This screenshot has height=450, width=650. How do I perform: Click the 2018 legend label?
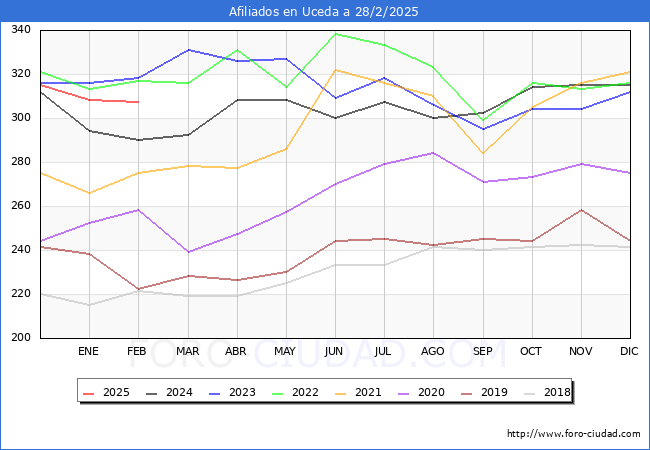point(557,392)
